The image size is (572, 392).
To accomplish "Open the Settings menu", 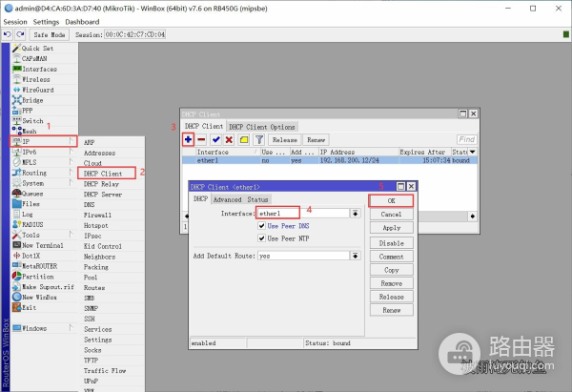I will point(46,22).
